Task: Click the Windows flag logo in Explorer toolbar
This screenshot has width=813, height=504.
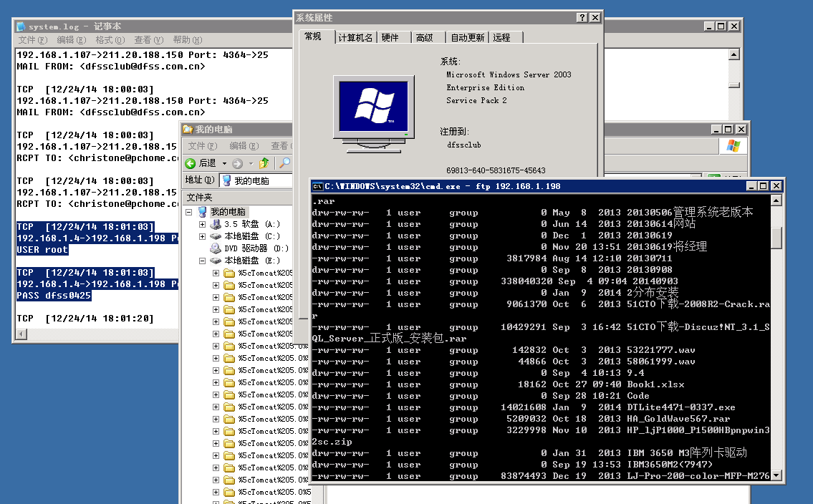Action: click(x=733, y=146)
